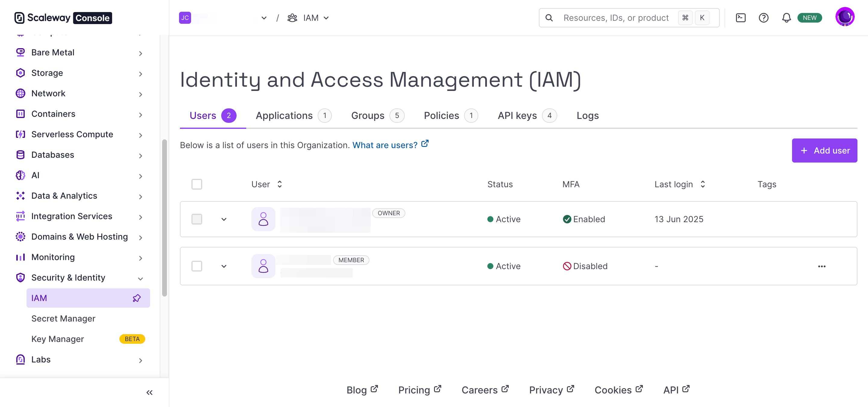The image size is (868, 407).
Task: Click the AI brain icon
Action: point(20,176)
